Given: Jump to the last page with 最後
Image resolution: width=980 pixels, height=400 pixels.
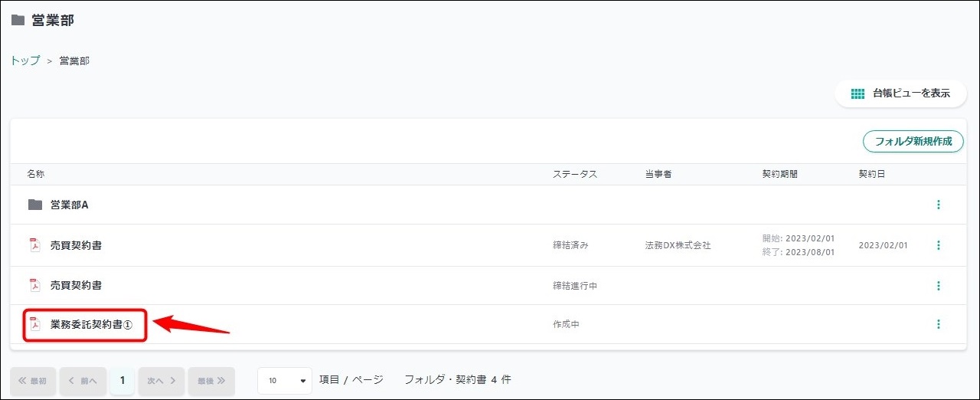Looking at the screenshot, I should 211,380.
